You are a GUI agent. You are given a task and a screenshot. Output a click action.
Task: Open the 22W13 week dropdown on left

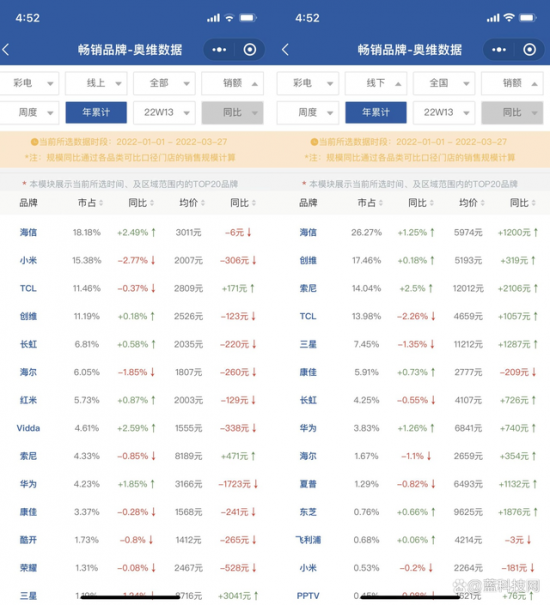164,112
